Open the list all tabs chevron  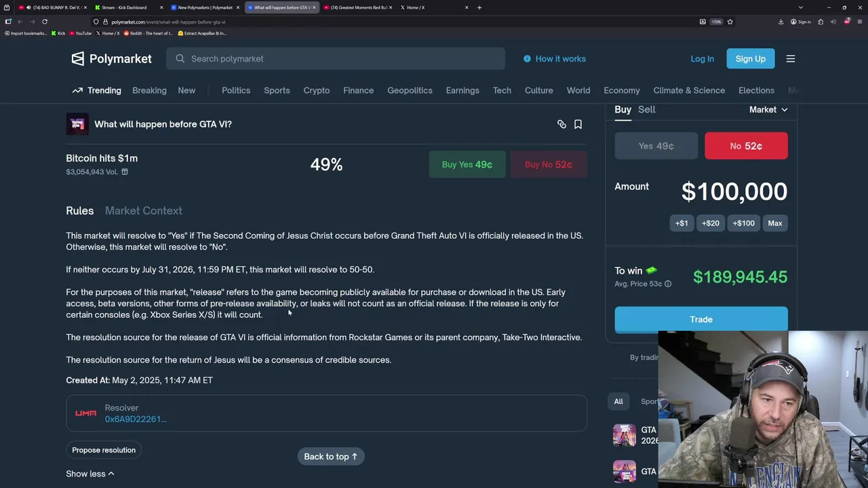click(801, 7)
